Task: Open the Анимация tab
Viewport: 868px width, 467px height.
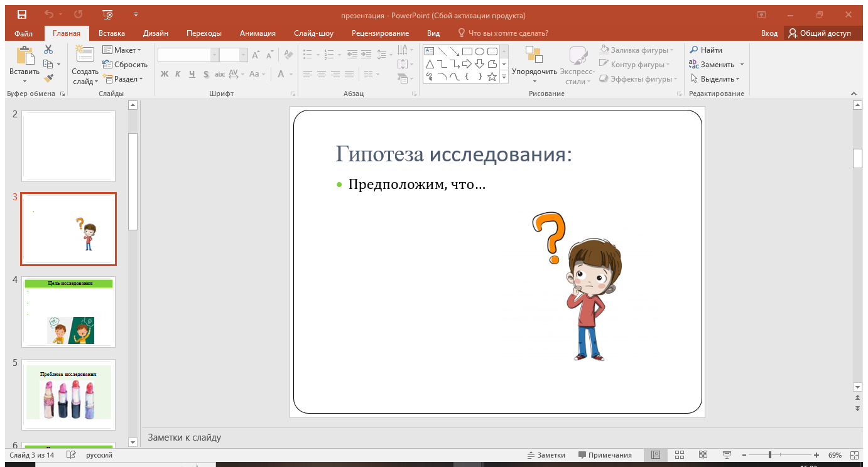Action: pyautogui.click(x=258, y=33)
